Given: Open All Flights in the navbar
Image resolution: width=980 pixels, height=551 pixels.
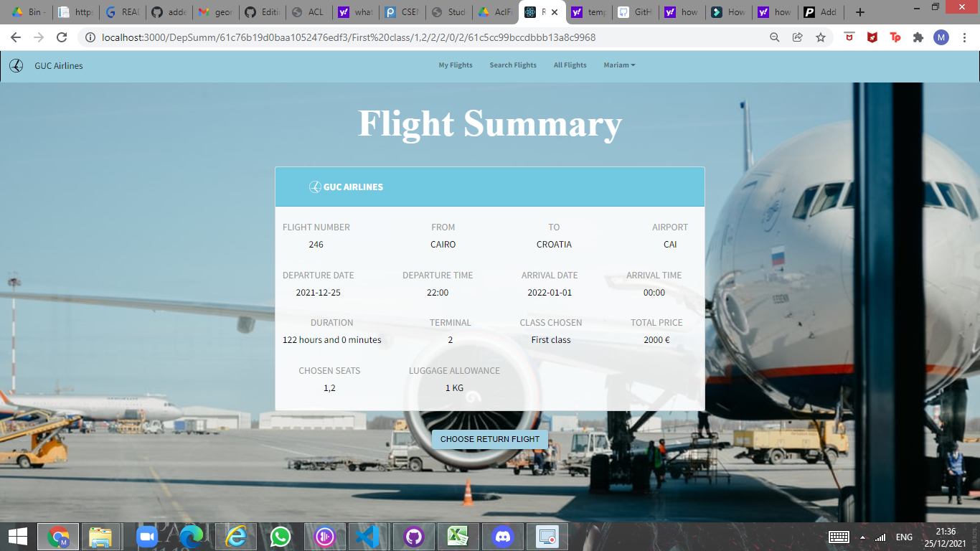Looking at the screenshot, I should pyautogui.click(x=570, y=65).
